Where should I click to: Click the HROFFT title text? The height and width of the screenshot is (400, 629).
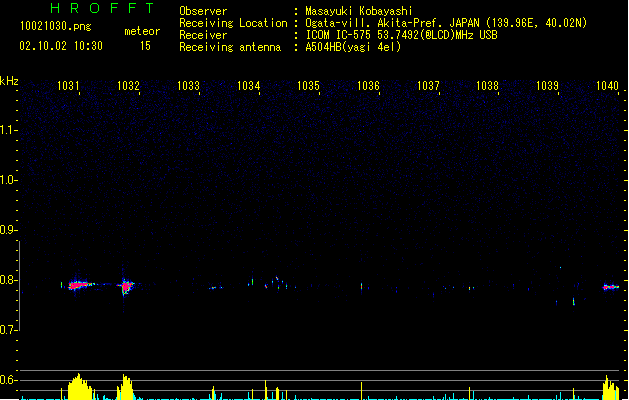[x=102, y=8]
